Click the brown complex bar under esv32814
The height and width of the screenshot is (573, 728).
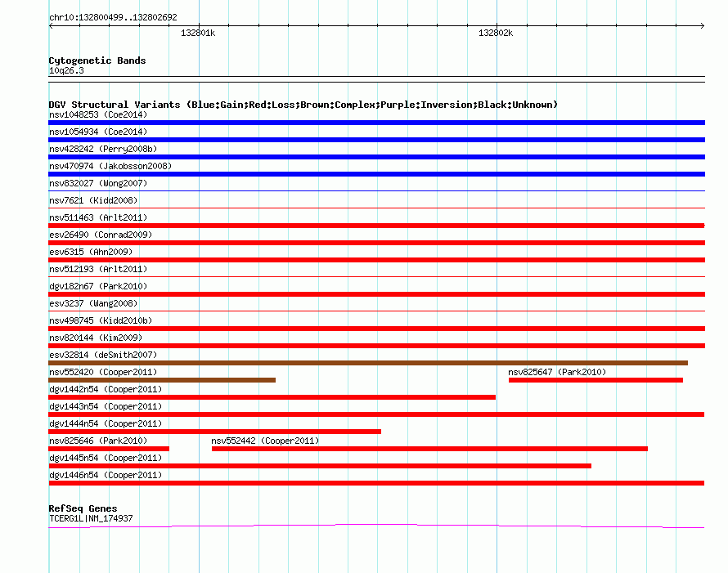click(x=368, y=363)
